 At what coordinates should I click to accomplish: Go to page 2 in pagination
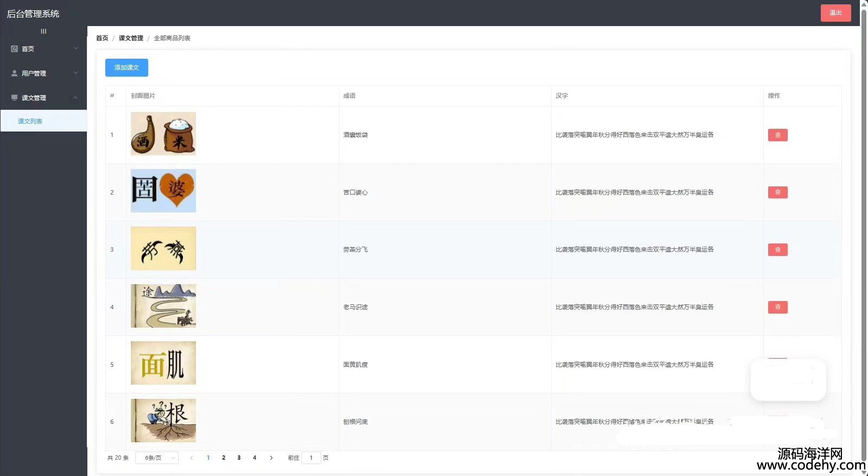coord(224,458)
